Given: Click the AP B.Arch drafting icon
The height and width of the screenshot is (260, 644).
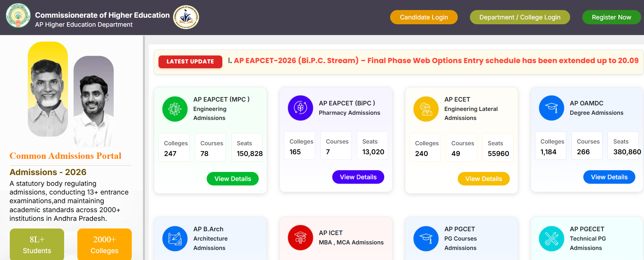Looking at the screenshot, I should pos(175,239).
